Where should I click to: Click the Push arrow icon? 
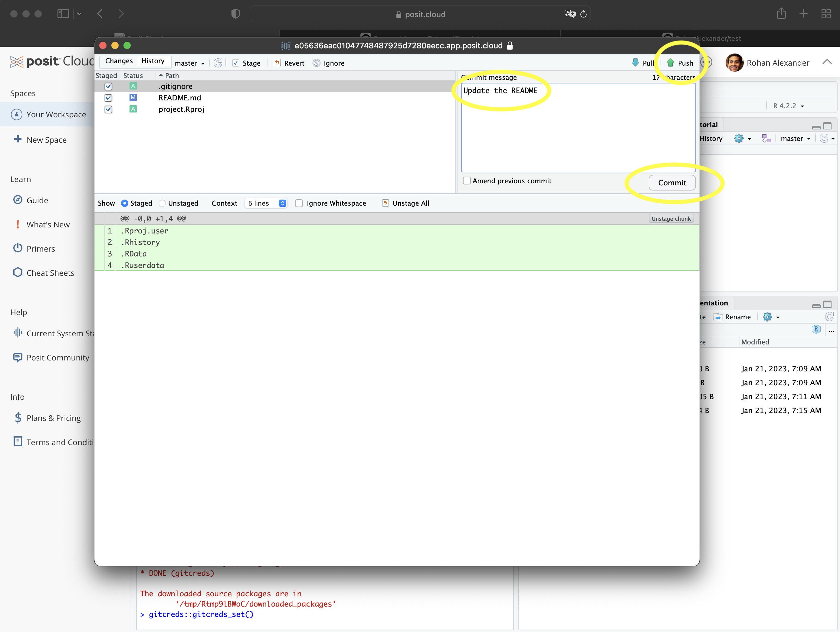[x=670, y=63]
